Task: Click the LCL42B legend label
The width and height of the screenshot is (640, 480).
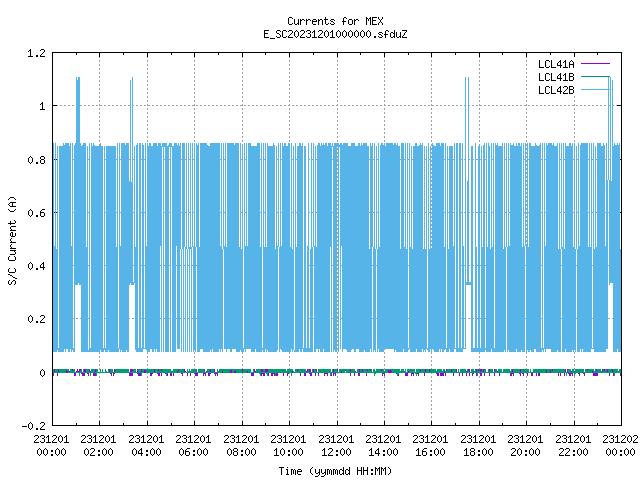Action: coord(556,90)
